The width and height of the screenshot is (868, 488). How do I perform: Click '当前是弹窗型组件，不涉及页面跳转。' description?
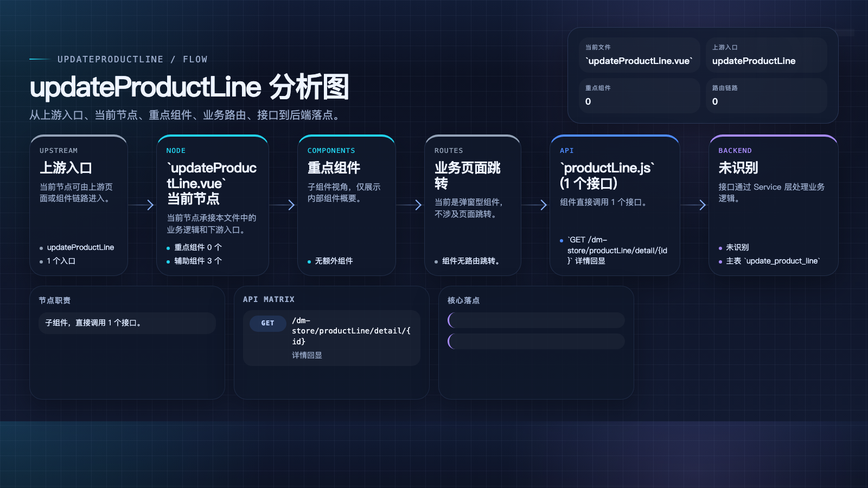click(x=469, y=208)
